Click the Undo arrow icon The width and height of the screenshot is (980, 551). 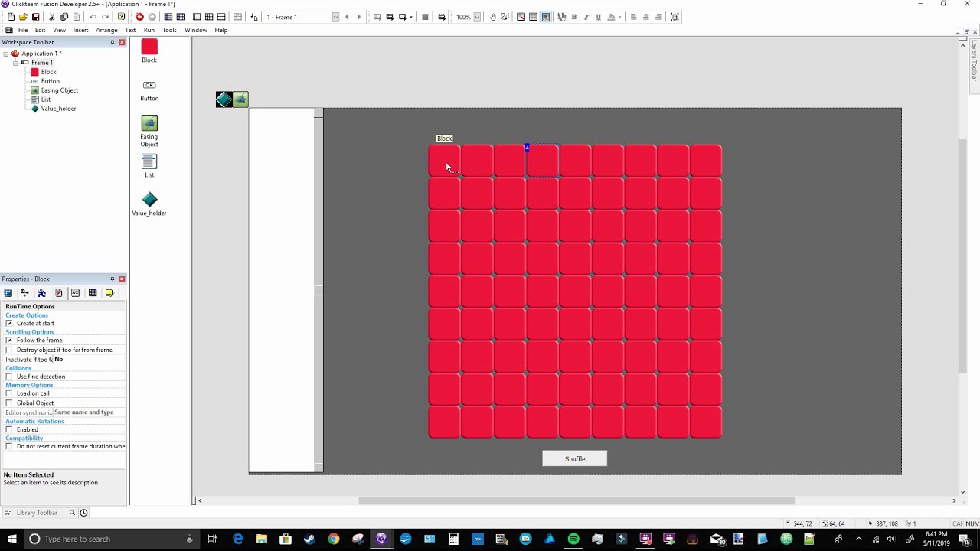93,17
